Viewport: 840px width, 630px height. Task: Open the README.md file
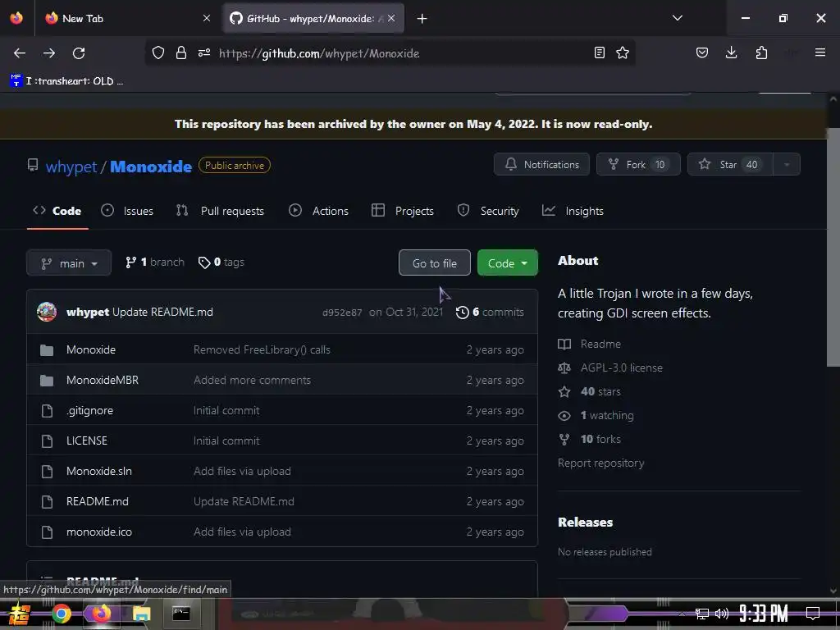(98, 501)
